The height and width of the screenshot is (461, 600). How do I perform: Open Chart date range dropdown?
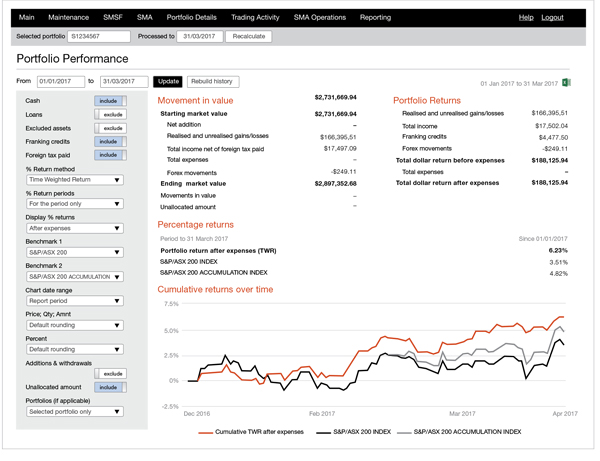pos(75,301)
